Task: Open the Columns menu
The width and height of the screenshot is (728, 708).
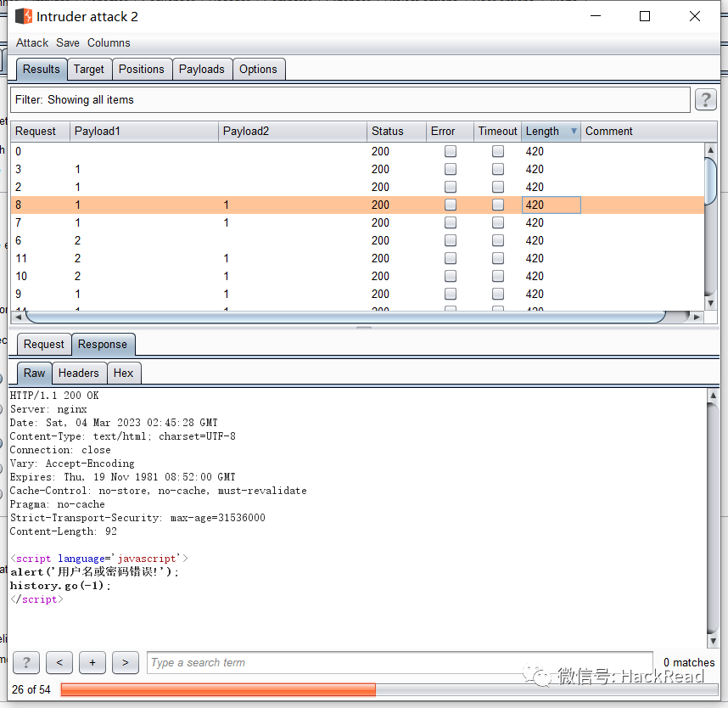Action: 109,42
